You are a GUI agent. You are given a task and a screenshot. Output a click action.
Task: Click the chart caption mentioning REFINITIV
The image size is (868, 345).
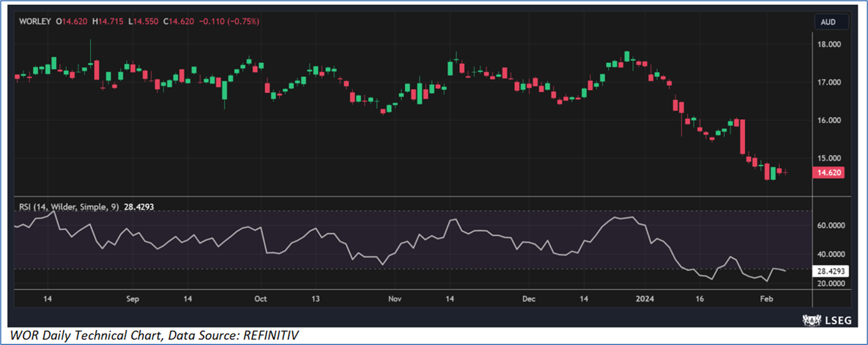tap(153, 335)
